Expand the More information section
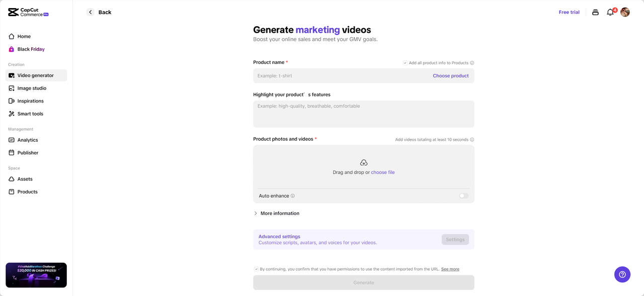The height and width of the screenshot is (296, 644). coord(276,214)
